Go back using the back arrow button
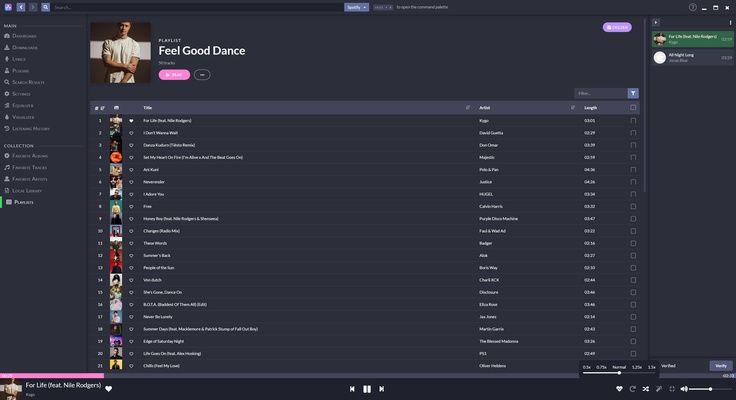 [21, 7]
